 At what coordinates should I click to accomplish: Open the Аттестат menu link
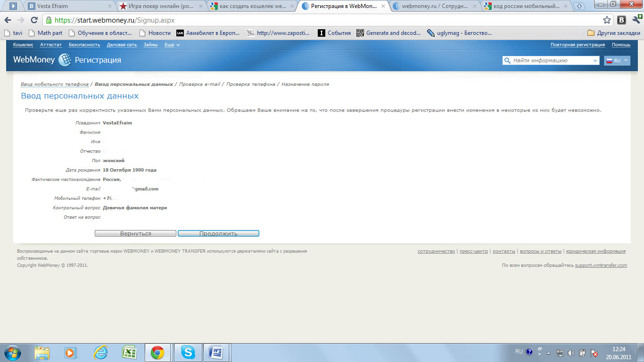coord(51,45)
